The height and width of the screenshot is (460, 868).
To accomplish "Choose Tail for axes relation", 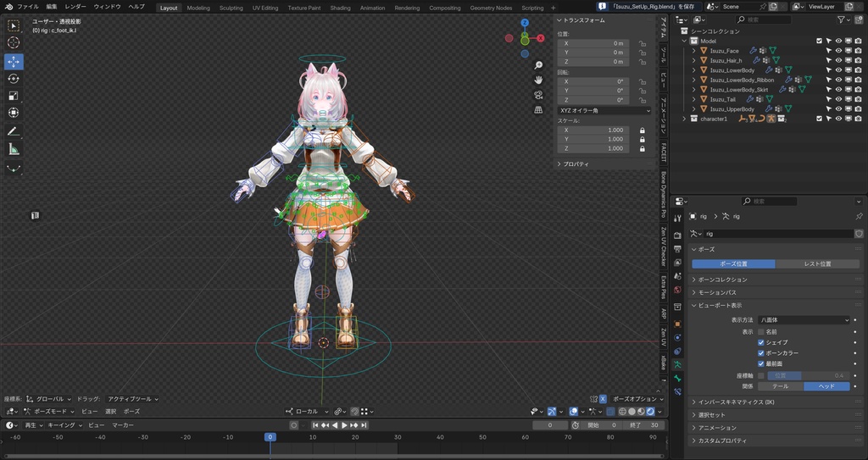I will point(781,386).
